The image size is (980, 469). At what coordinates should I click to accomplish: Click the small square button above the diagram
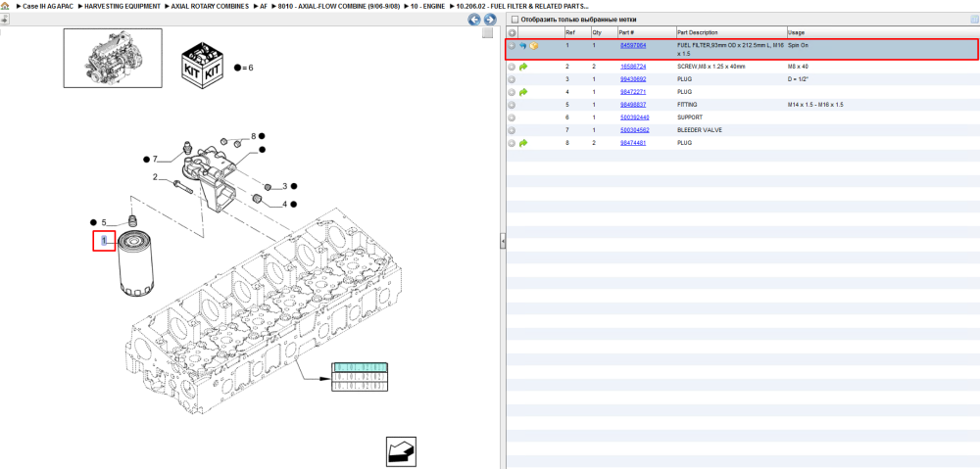[x=487, y=33]
